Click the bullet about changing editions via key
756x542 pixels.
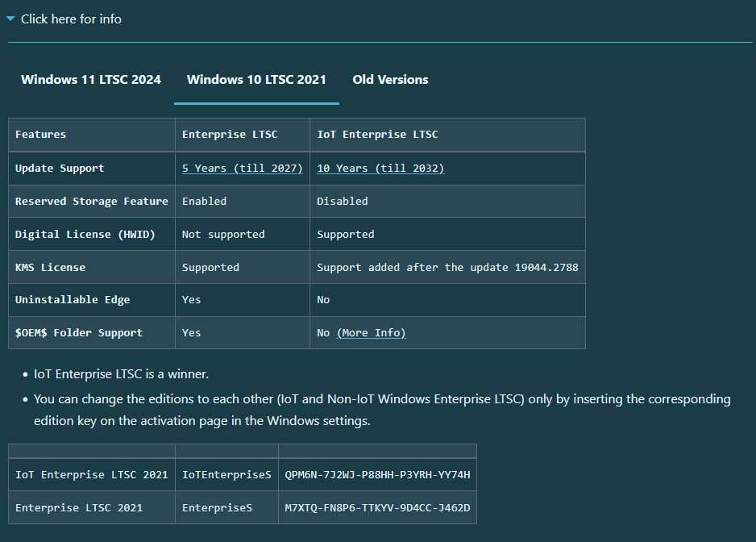(x=382, y=410)
